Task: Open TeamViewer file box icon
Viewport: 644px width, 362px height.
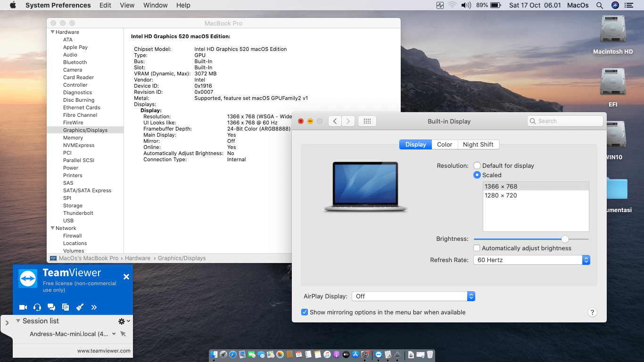Action: pyautogui.click(x=66, y=307)
